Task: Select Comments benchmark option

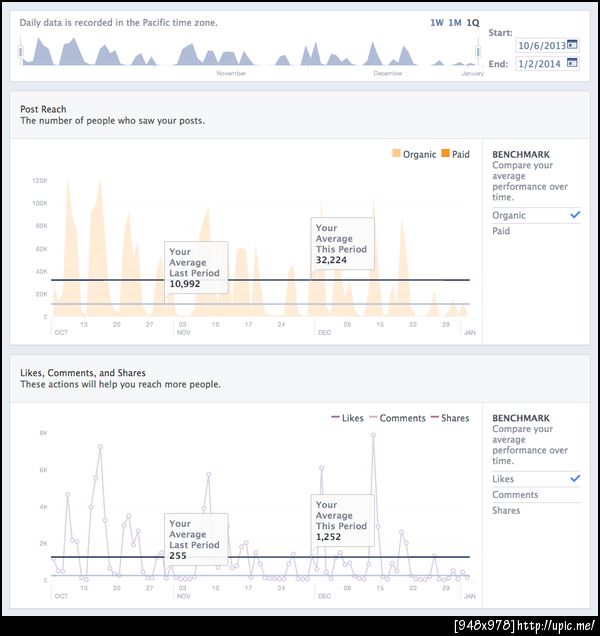Action: [536, 495]
